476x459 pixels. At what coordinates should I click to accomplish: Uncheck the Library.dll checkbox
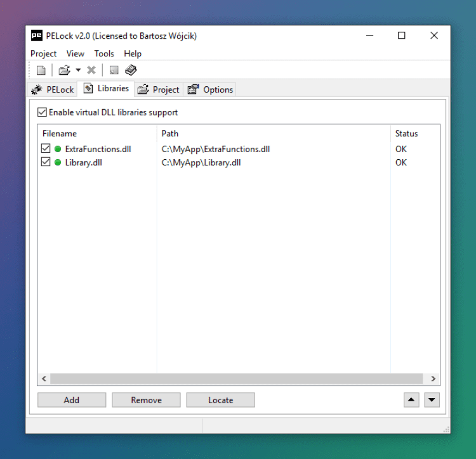pos(46,162)
